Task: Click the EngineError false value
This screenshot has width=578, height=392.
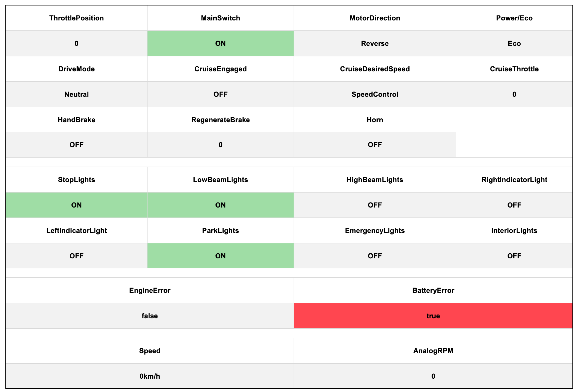Action: (x=149, y=316)
